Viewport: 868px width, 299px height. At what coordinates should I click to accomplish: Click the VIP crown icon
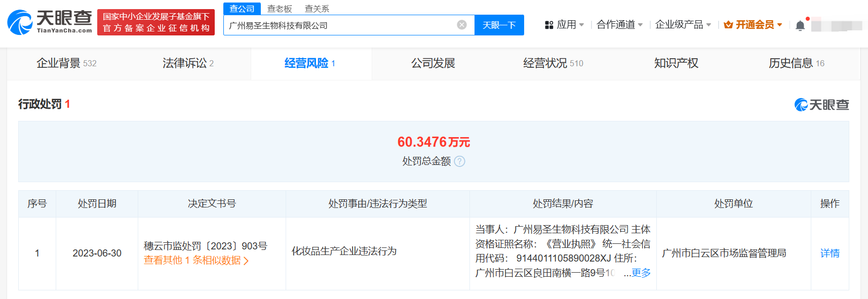(x=728, y=25)
